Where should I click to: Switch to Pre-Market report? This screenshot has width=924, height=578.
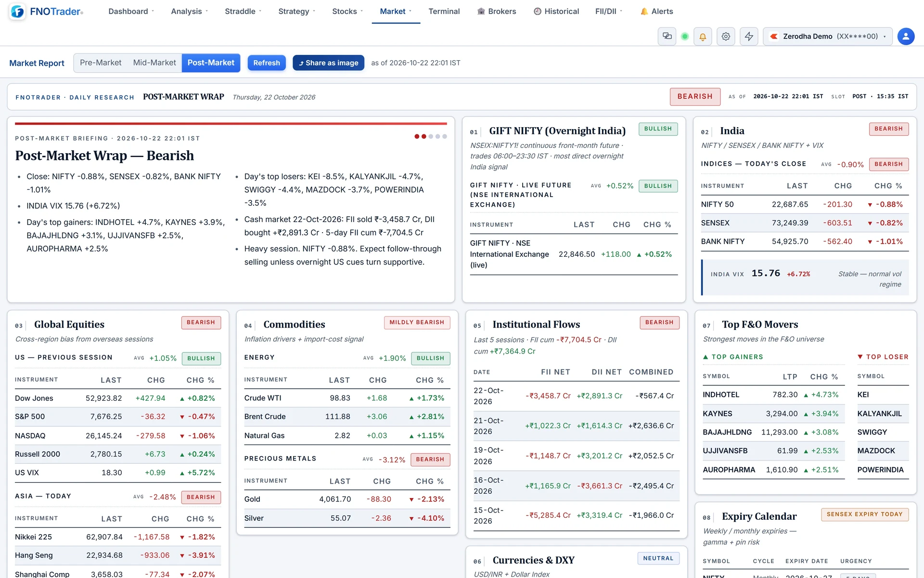[101, 63]
